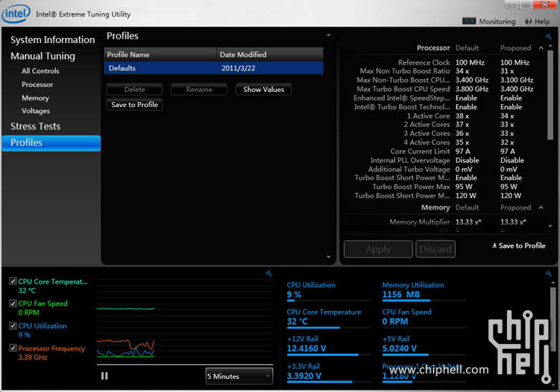
Task: Sort by Date Modified column header
Action: (270, 55)
